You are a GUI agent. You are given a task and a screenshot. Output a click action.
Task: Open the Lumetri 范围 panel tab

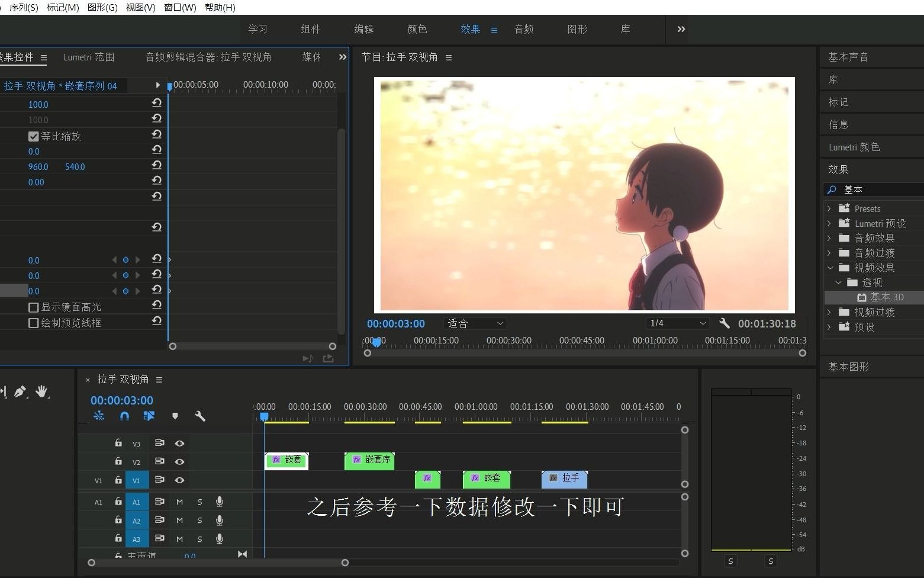pyautogui.click(x=89, y=57)
